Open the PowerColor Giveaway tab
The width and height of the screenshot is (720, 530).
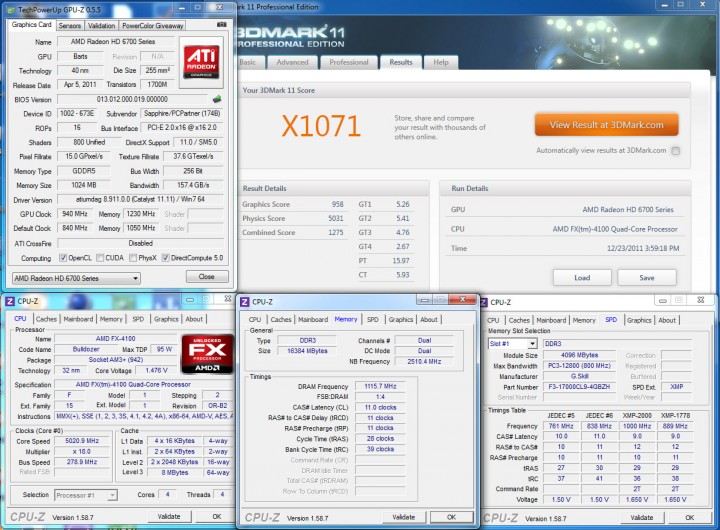pyautogui.click(x=152, y=26)
